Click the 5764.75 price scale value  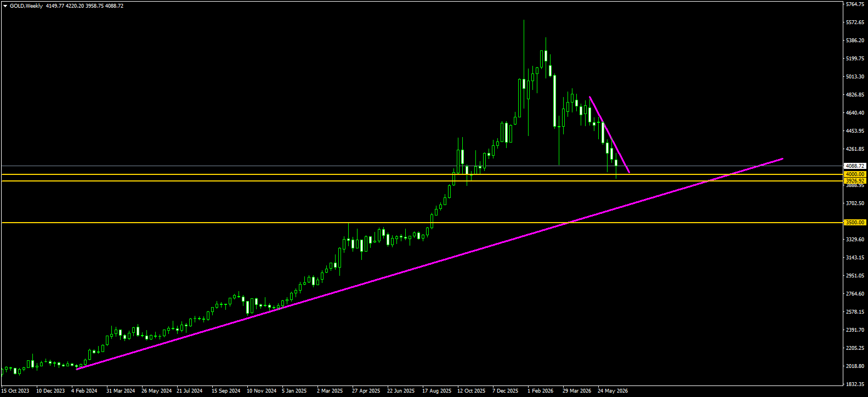[855, 4]
